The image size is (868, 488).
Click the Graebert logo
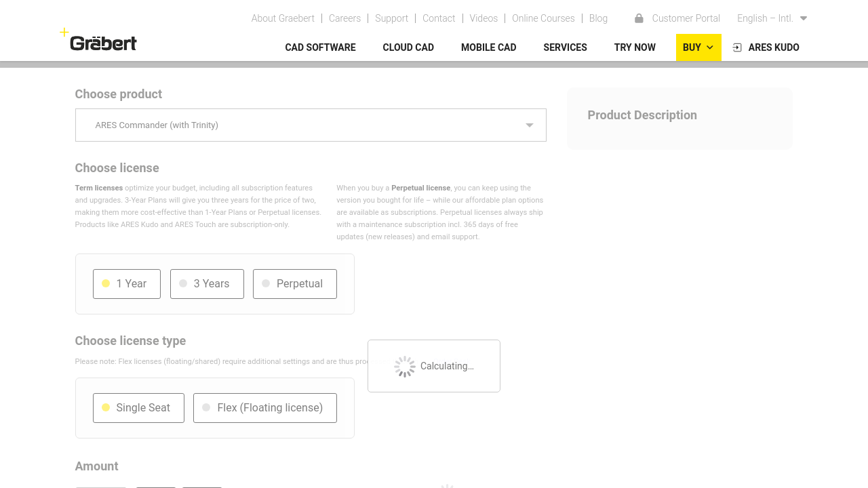(x=103, y=42)
